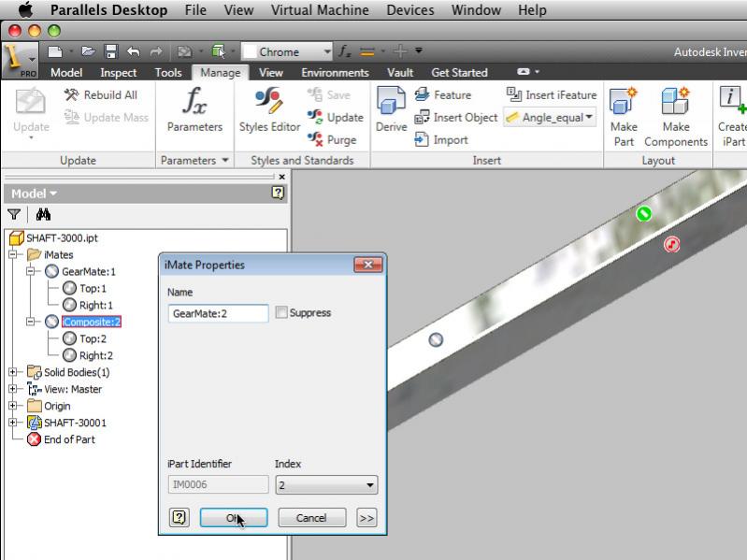Expand the Origin folder node

[13, 406]
